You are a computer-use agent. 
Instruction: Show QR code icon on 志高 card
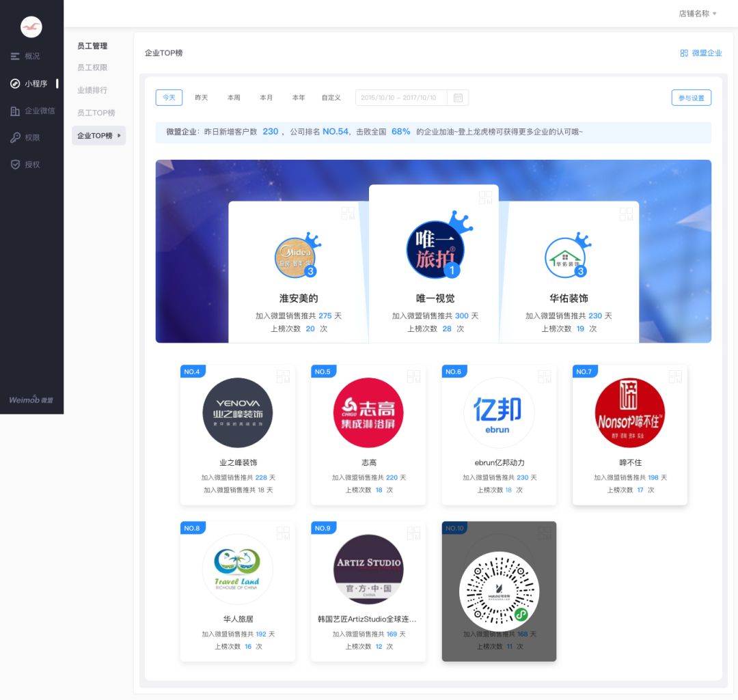[x=413, y=376]
